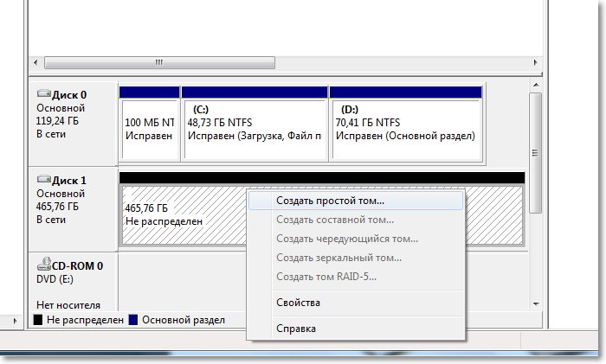The height and width of the screenshot is (364, 606).
Task: Select the 100 МБ partition on Диск 0
Action: tap(149, 130)
